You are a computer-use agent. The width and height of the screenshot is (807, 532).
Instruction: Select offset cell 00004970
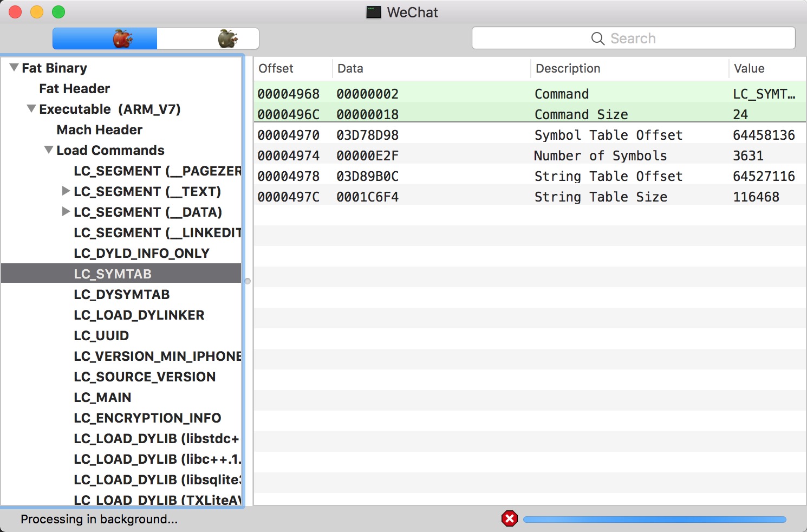(289, 135)
